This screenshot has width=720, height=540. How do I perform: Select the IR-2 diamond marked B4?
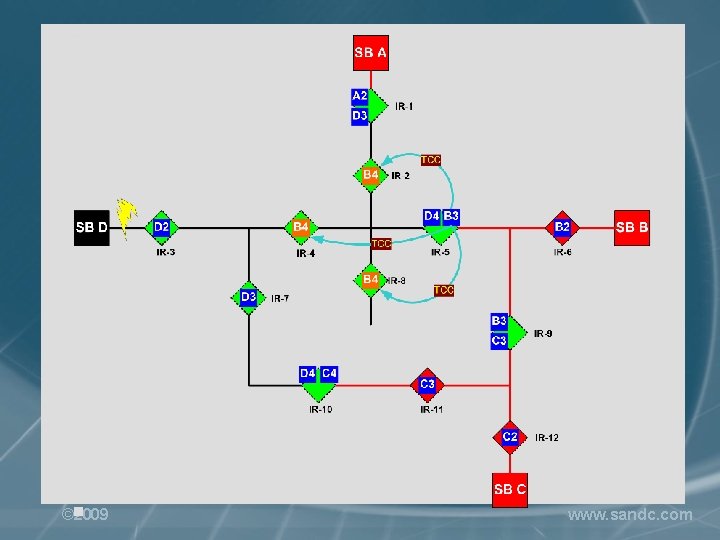coord(371,175)
